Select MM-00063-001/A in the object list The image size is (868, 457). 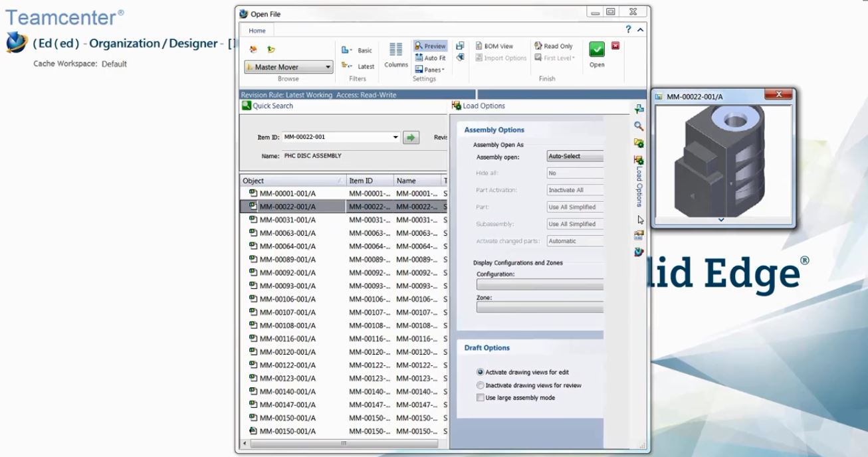tap(287, 233)
